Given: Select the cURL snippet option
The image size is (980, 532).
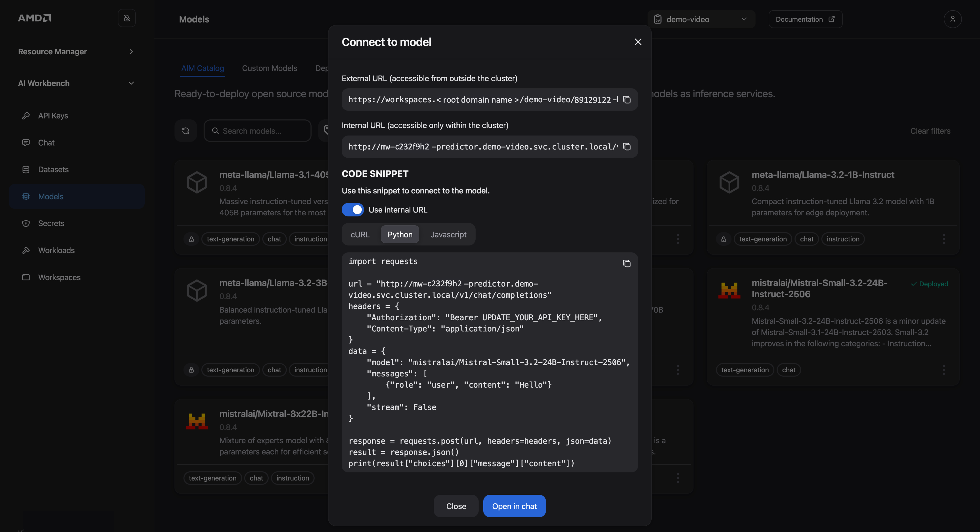Looking at the screenshot, I should pos(360,234).
